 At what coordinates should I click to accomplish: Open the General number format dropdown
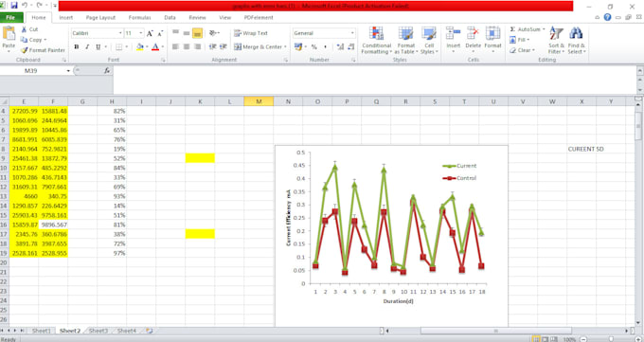point(352,33)
